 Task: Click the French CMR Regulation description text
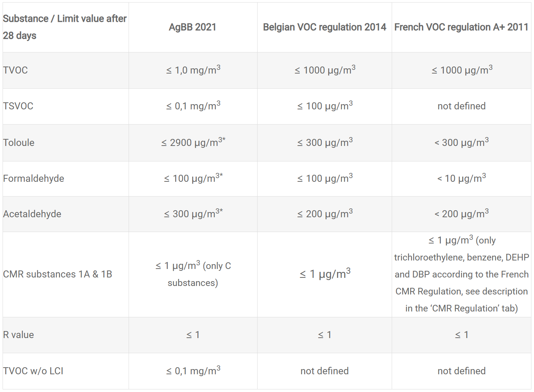coord(461,274)
